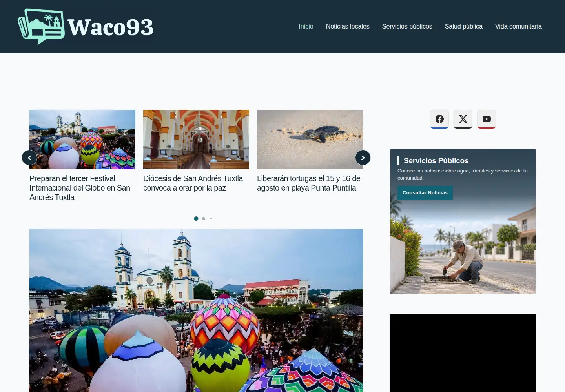
Task: Open the Waco93 logo home link
Action: (x=86, y=26)
